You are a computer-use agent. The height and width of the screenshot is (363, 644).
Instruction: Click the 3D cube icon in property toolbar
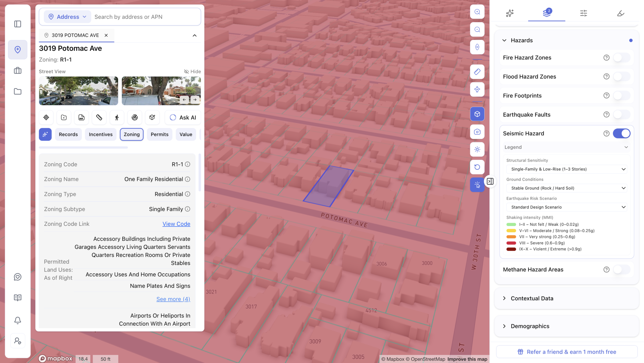point(152,117)
